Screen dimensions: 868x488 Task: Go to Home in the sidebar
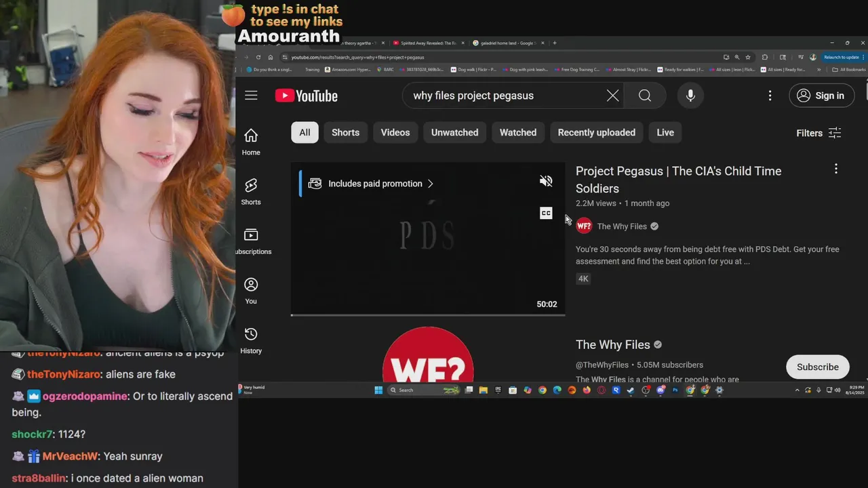251,142
